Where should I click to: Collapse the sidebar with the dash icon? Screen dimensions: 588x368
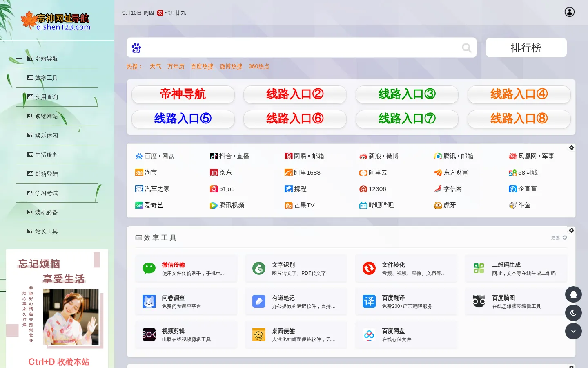19,59
